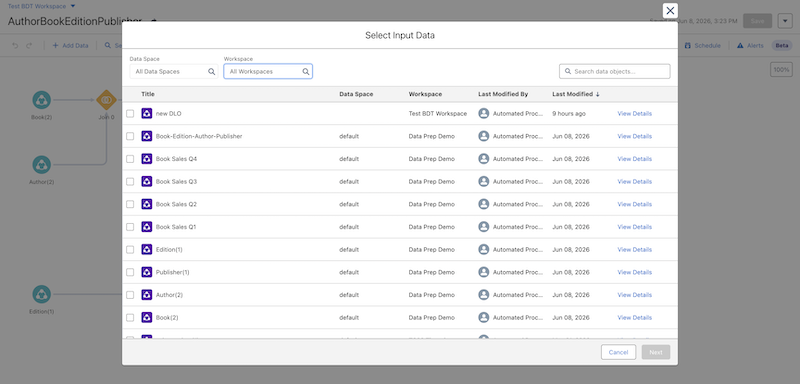800x384 pixels.
Task: Click the Book Sales Q4 object icon
Action: point(147,159)
